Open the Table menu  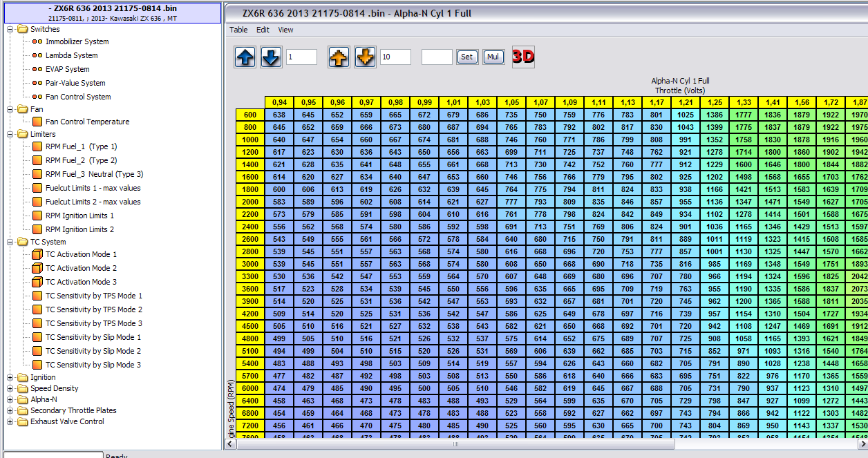[x=238, y=30]
